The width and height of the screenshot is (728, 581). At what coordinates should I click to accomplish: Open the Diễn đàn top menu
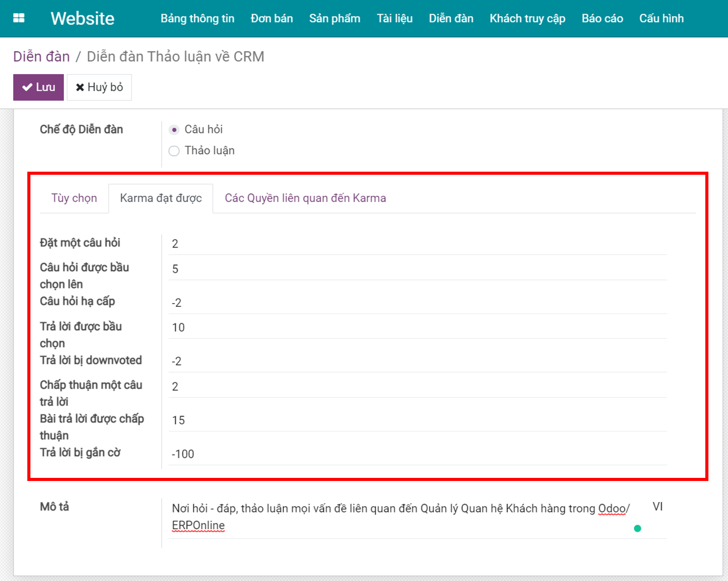click(x=451, y=19)
